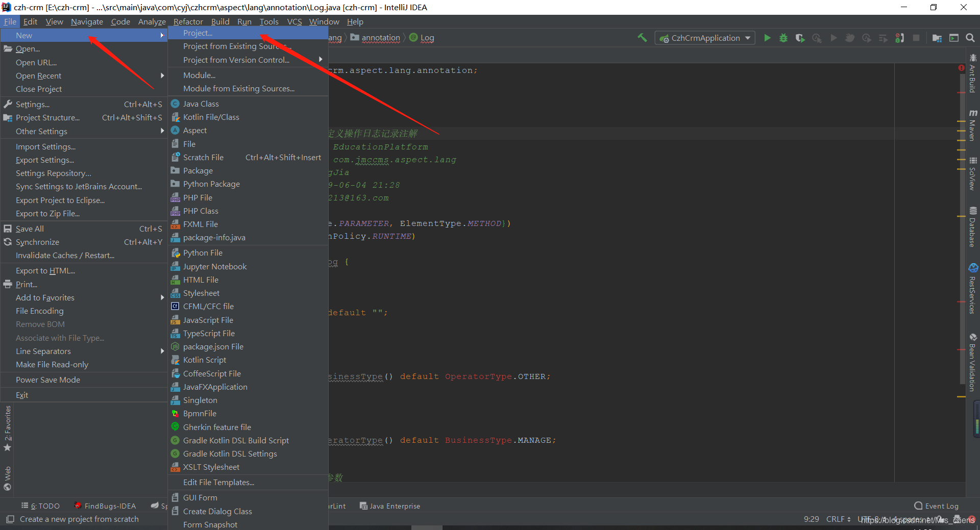980x530 pixels.
Task: Open Project Structure toolbar icon
Action: click(937, 38)
